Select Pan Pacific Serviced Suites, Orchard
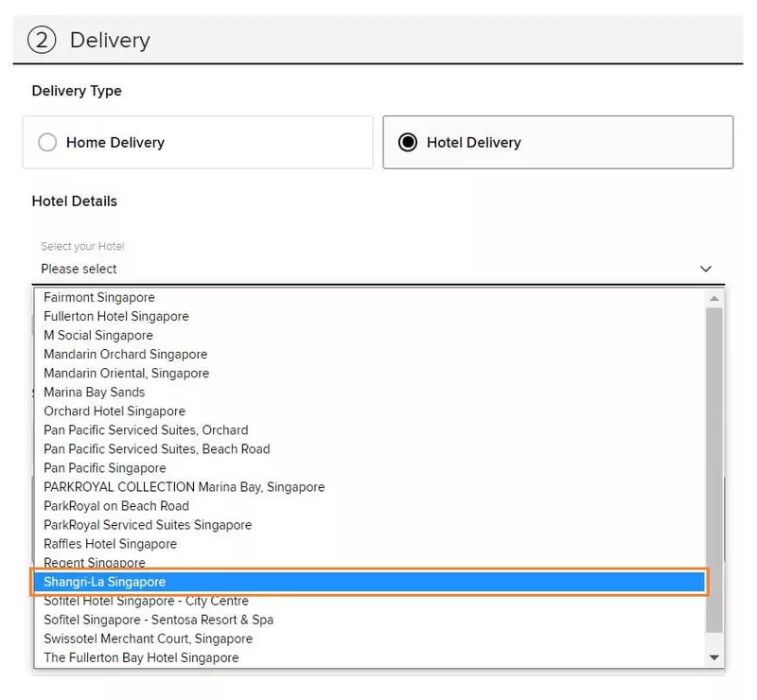 click(x=369, y=430)
